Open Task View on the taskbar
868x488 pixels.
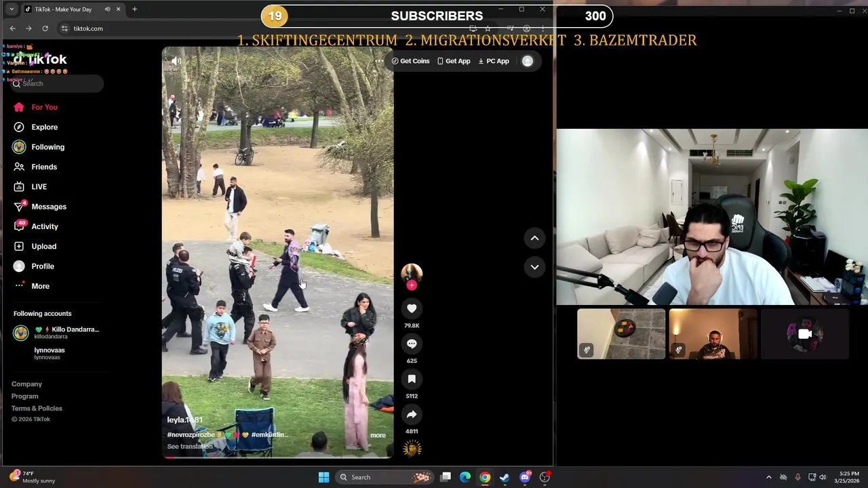446,477
